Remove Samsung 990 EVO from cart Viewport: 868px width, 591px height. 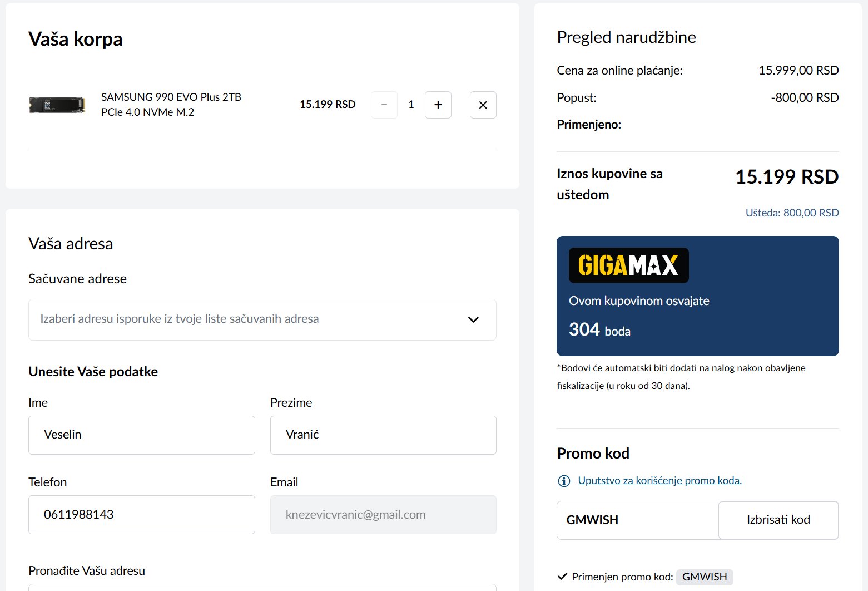(483, 105)
